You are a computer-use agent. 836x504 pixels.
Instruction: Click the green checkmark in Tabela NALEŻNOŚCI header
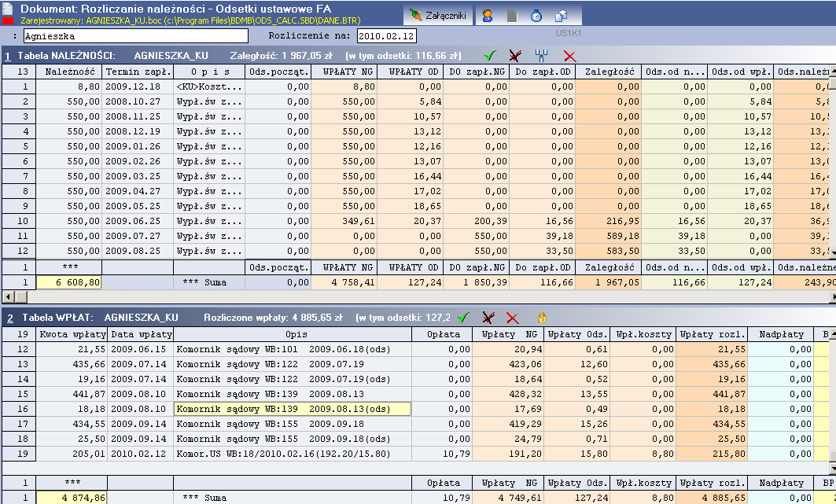pos(489,55)
